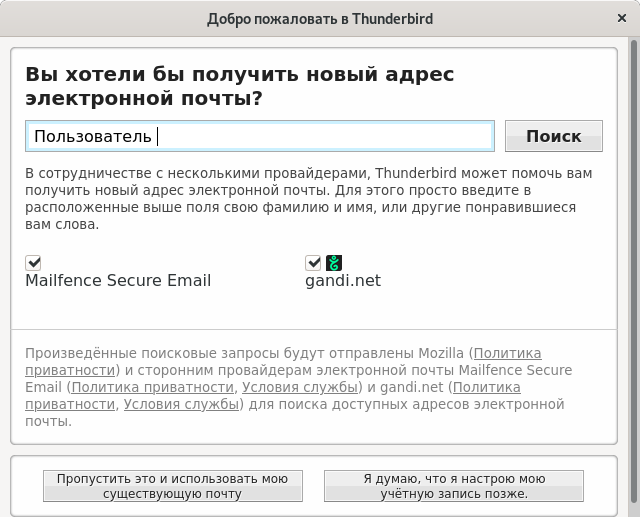640x517 pixels.
Task: Click the vertical scrollbar on the right
Action: (x=634, y=271)
